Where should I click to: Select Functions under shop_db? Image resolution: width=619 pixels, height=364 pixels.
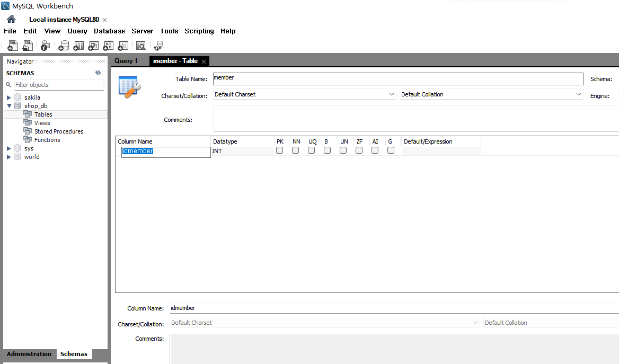pos(47,140)
